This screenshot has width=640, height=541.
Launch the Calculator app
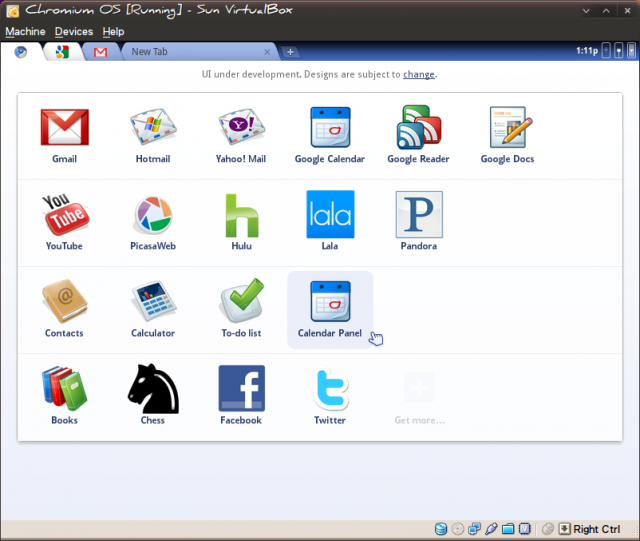(153, 301)
